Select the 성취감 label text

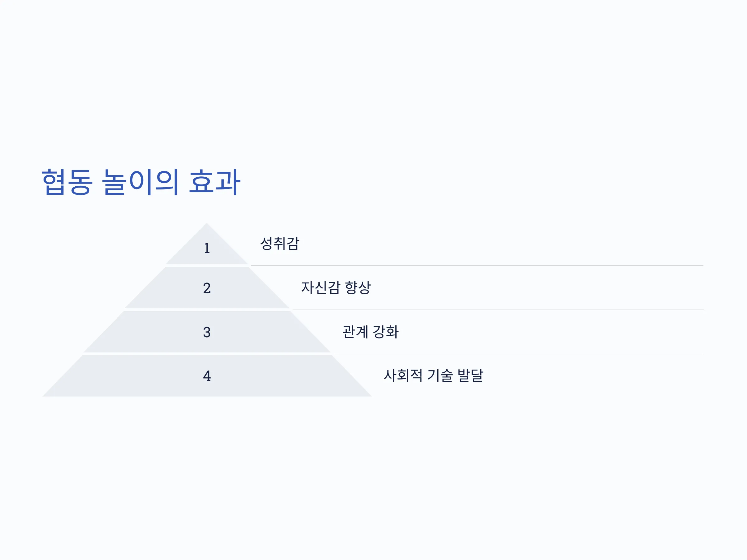tap(280, 243)
